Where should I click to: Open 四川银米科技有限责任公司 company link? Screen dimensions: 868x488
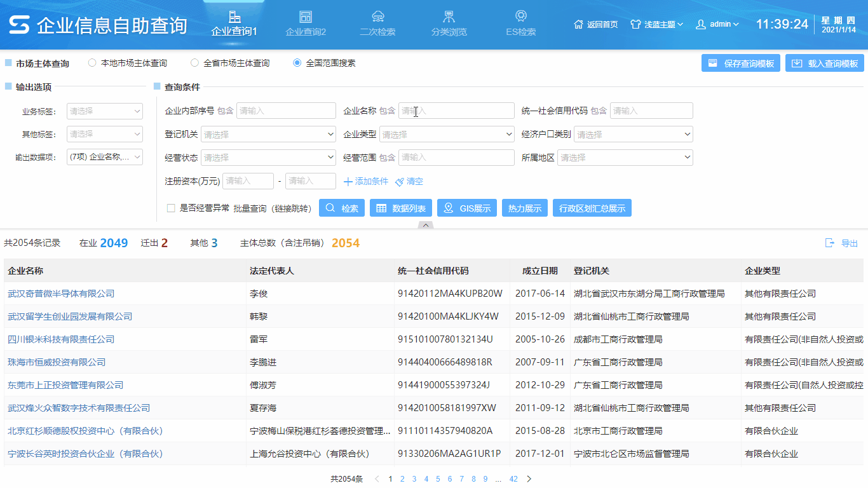[x=61, y=339]
